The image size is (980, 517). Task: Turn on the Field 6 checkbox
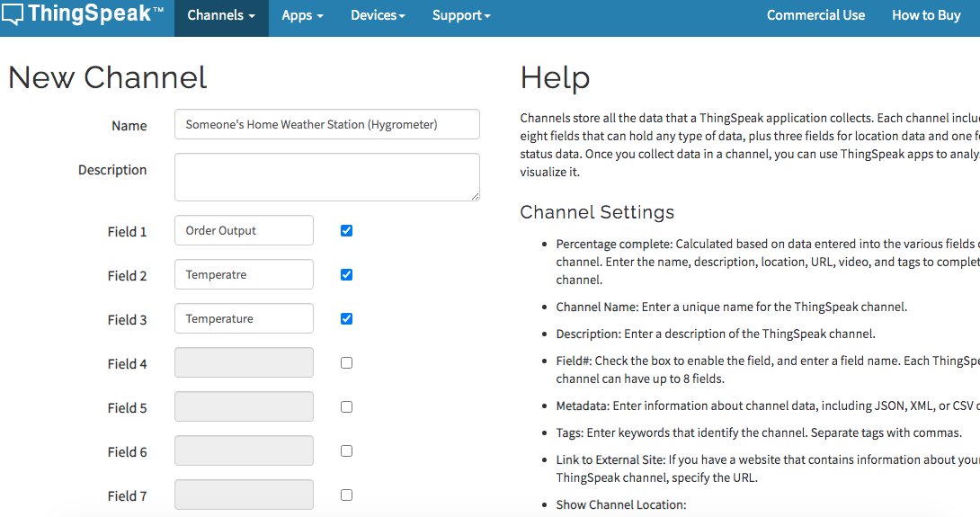point(347,451)
